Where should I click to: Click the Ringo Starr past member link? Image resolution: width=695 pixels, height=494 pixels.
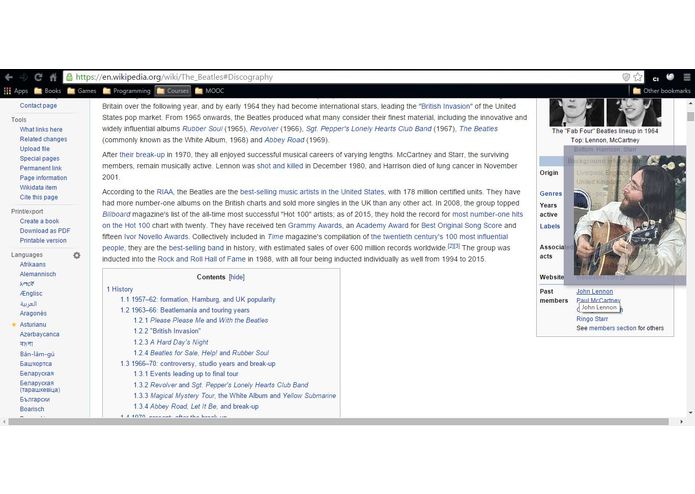pos(592,319)
